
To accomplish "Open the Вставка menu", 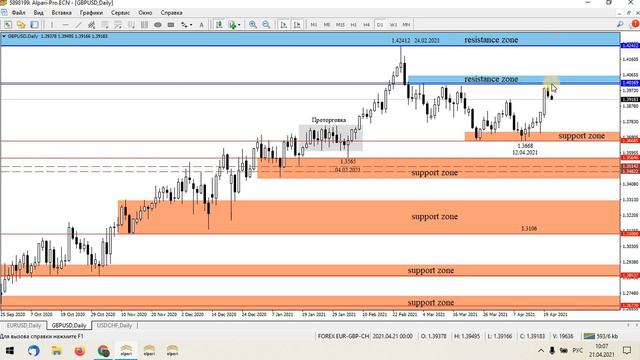I will click(62, 13).
